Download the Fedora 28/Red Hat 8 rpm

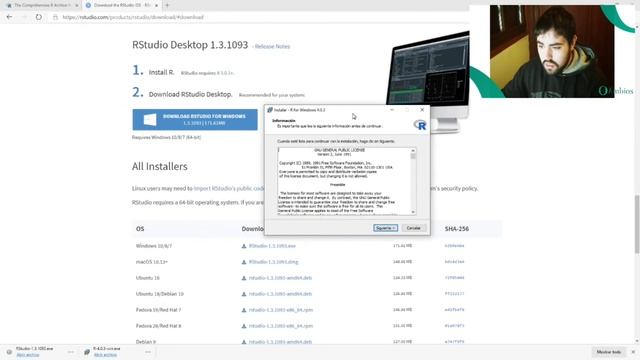(281, 326)
